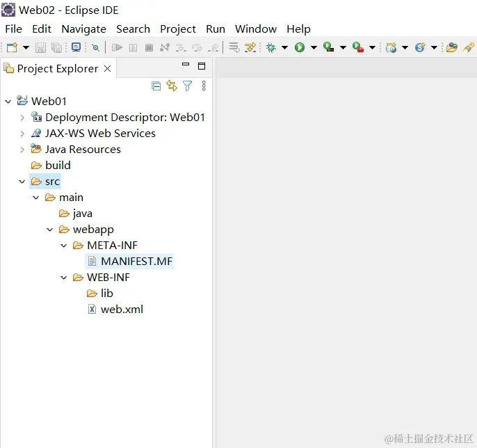Click the External Tools run icon
Screen dimensions: 477x448
[x=358, y=47]
